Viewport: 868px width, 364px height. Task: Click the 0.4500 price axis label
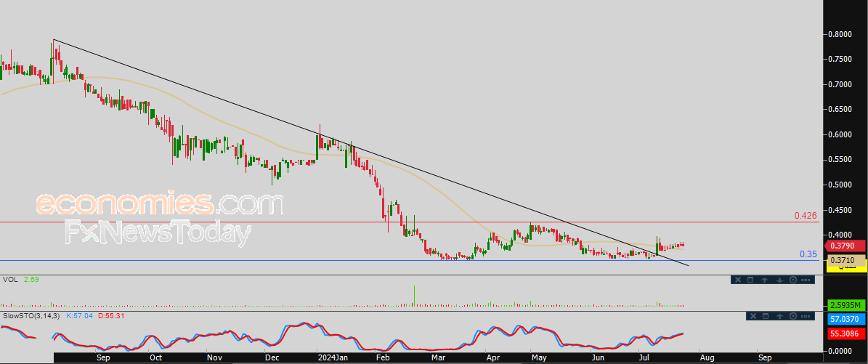point(840,210)
